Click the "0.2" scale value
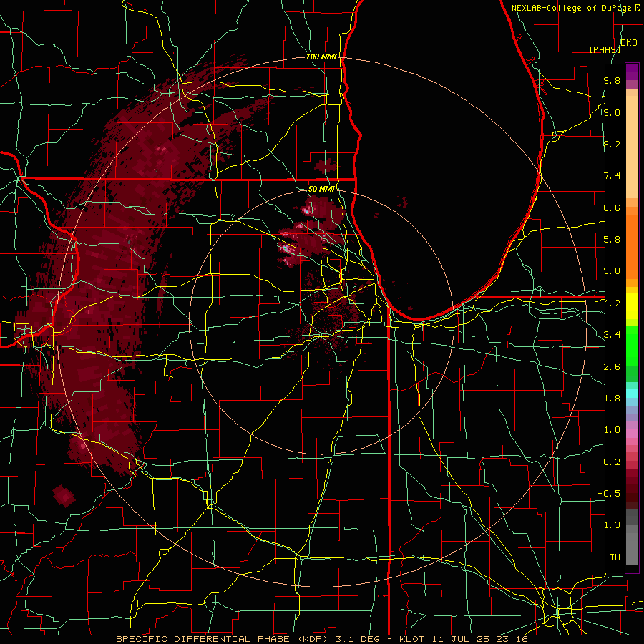This screenshot has height=644, width=644. (x=612, y=462)
